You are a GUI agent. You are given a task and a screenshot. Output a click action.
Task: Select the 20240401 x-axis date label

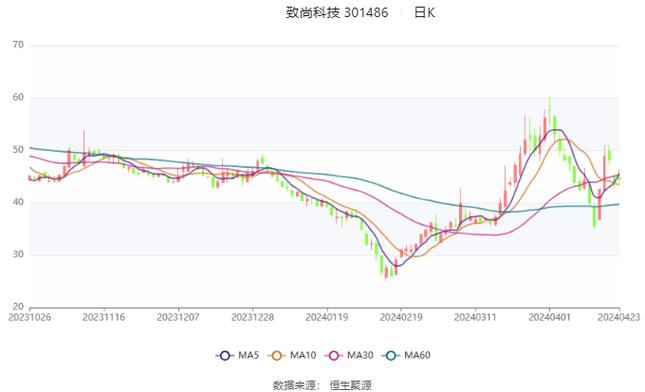click(550, 318)
